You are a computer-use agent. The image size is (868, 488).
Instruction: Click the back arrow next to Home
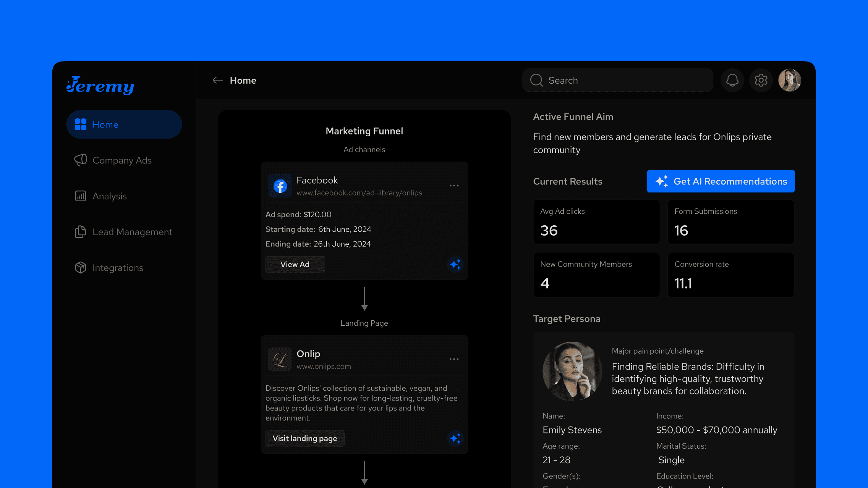coord(217,80)
